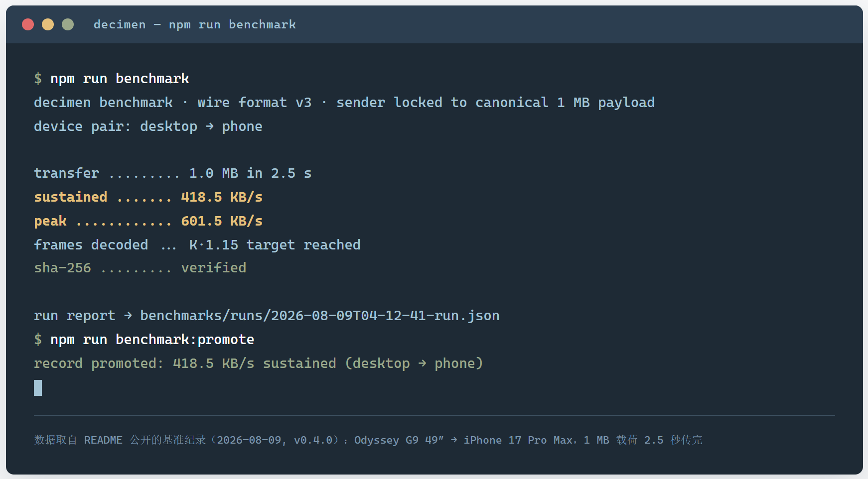
Task: Click the 'README' word in the footnote
Action: pos(103,440)
